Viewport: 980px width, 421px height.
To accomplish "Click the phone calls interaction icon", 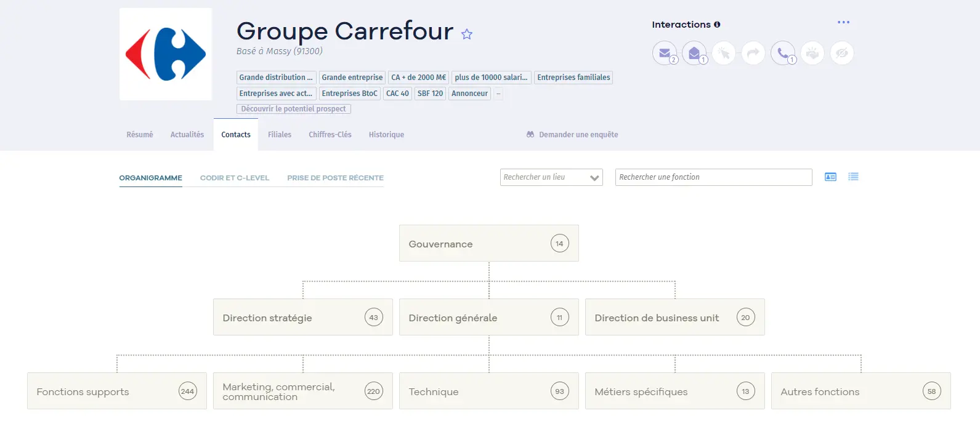I will (783, 53).
